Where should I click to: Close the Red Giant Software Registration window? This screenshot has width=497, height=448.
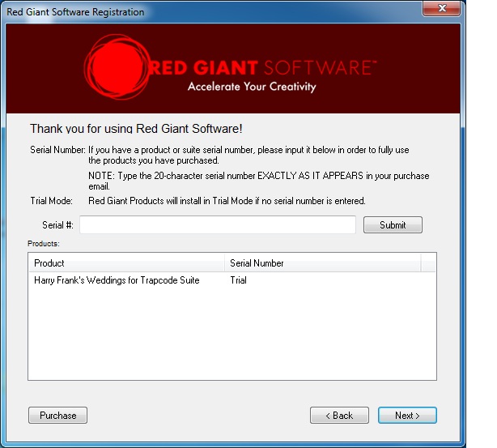click(441, 8)
